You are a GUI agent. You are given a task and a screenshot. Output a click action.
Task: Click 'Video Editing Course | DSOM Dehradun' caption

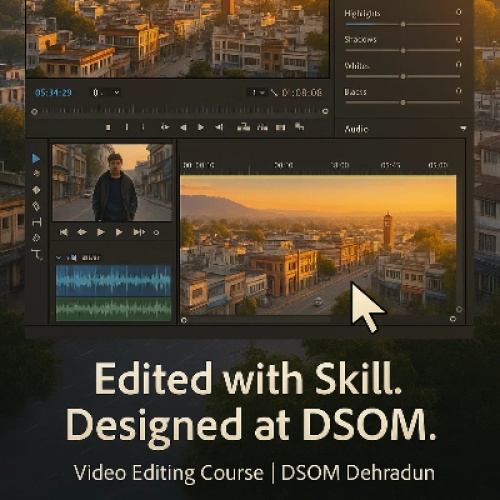pos(254,473)
